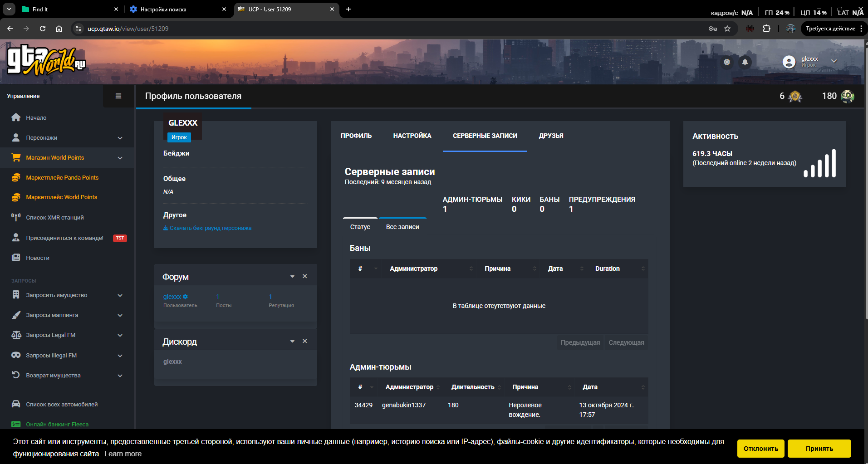Open the glexxx user account dropdown
This screenshot has width=868, height=464.
point(834,61)
